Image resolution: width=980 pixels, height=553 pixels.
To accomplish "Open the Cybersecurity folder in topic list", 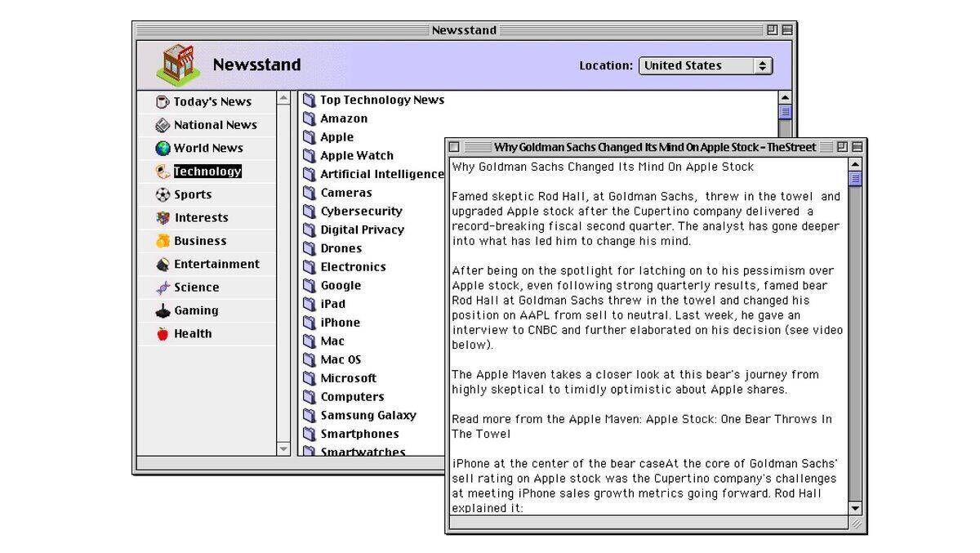I will point(360,212).
